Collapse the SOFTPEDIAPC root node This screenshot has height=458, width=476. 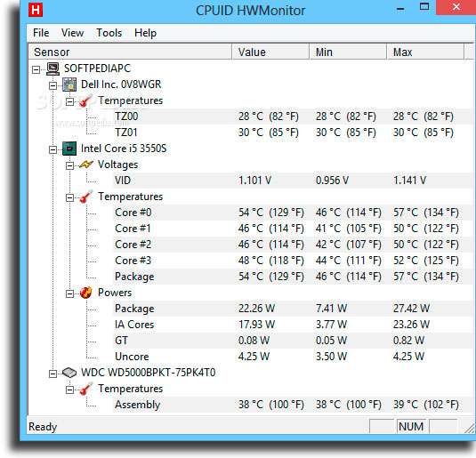pos(36,69)
